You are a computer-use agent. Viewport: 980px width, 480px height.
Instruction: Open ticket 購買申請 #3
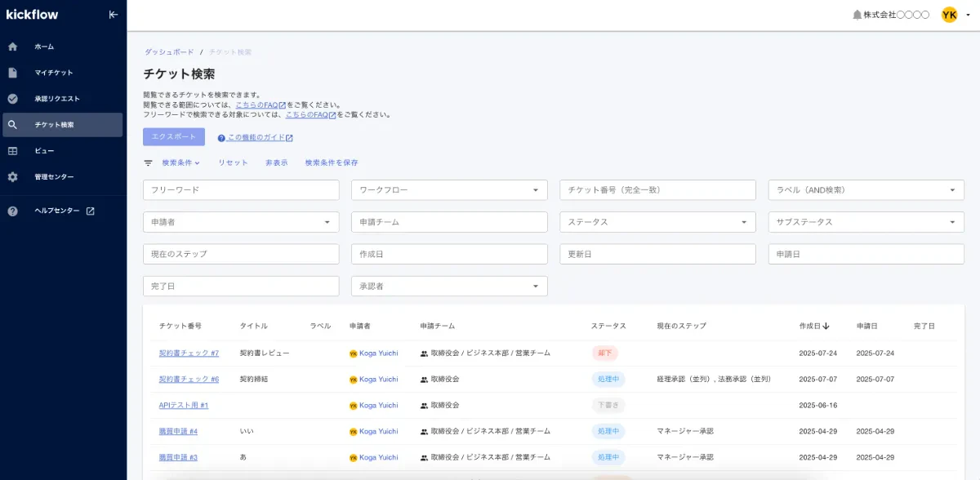[x=178, y=457]
